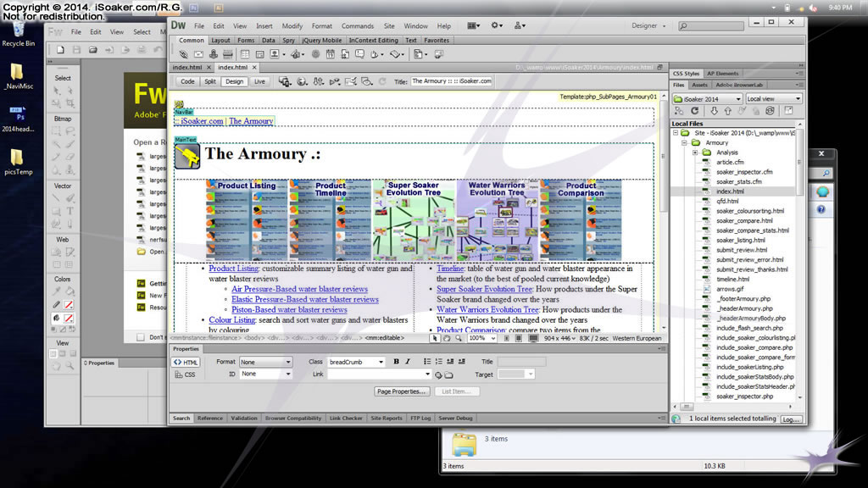This screenshot has height=488, width=868.
Task: Open the Link Checker results tab
Action: [346, 419]
